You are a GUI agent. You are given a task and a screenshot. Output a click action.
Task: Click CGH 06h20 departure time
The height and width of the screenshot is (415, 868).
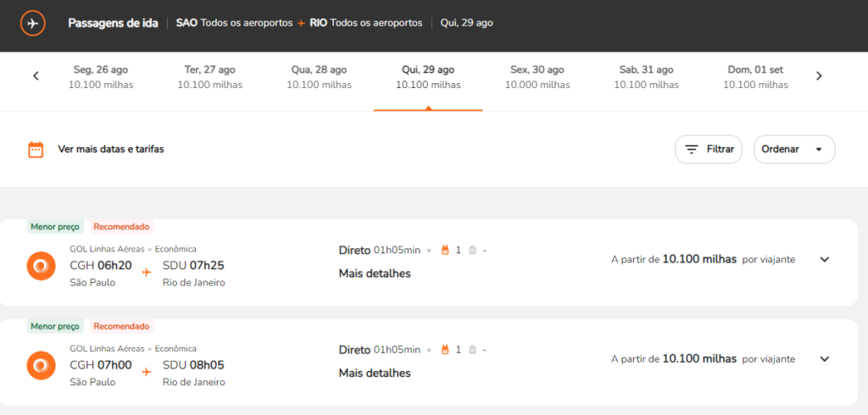pos(101,266)
